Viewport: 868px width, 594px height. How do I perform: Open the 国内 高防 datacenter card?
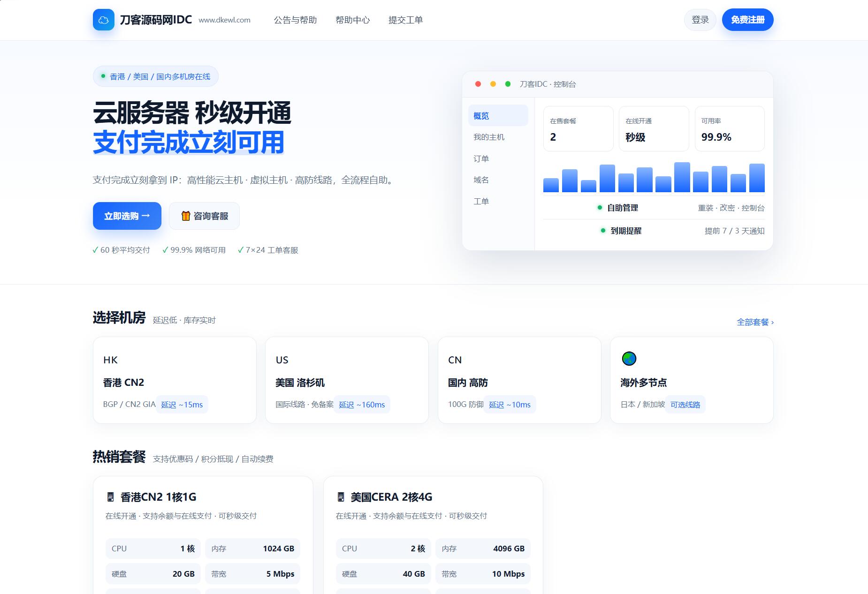pyautogui.click(x=519, y=380)
